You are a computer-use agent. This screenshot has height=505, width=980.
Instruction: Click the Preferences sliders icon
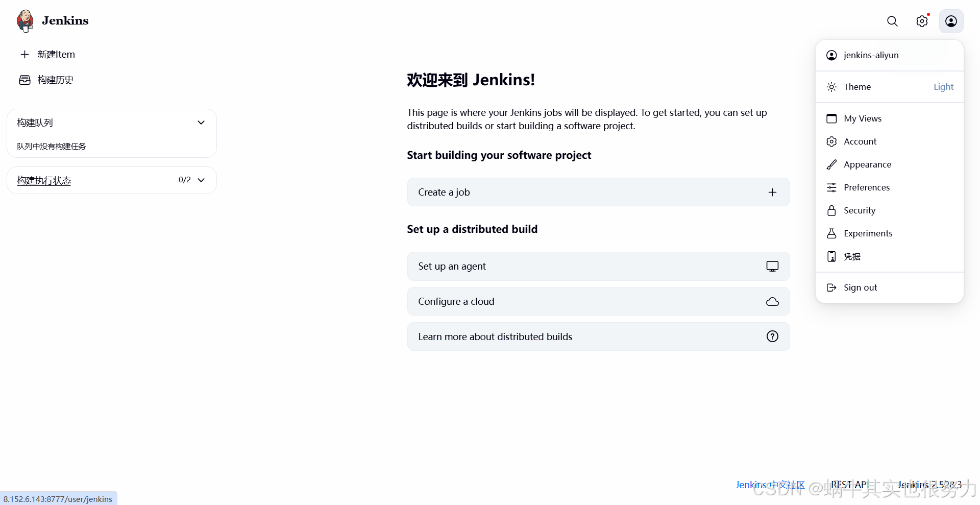(831, 187)
